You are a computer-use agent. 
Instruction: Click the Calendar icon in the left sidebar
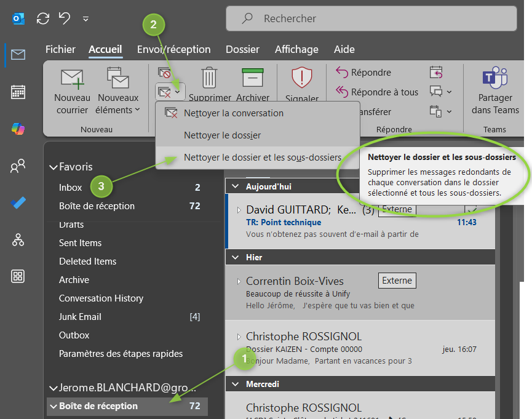click(18, 92)
